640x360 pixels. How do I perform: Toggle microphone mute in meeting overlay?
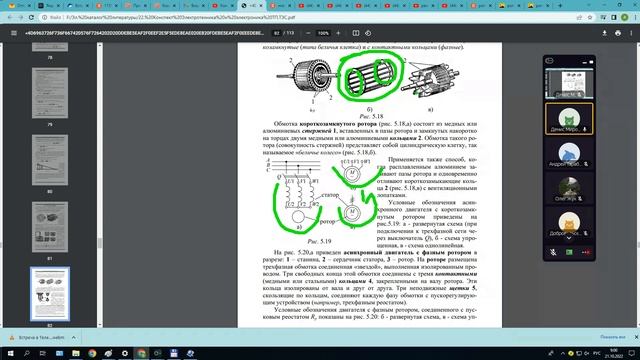[x=553, y=252]
